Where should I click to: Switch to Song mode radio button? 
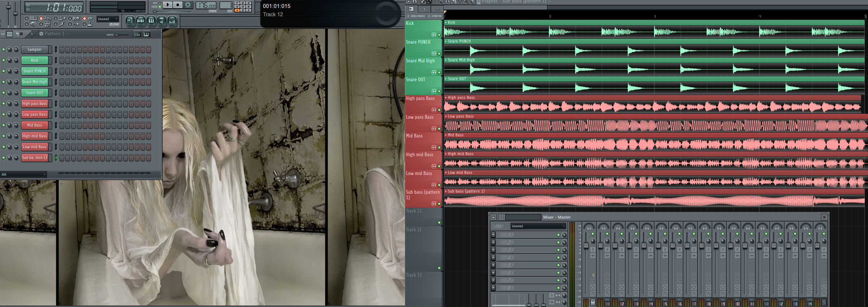[160, 7]
